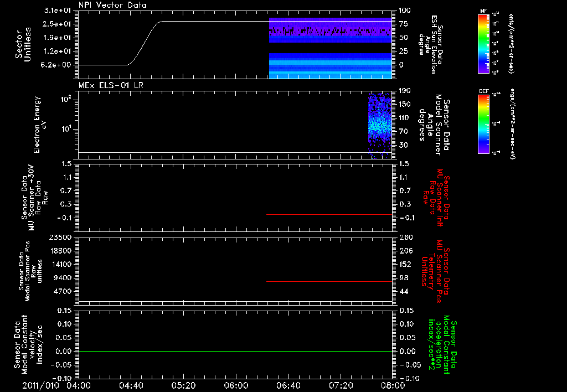Click the green 'Model Constant acceleration' label
This screenshot has width=567, height=392.
[x=444, y=344]
